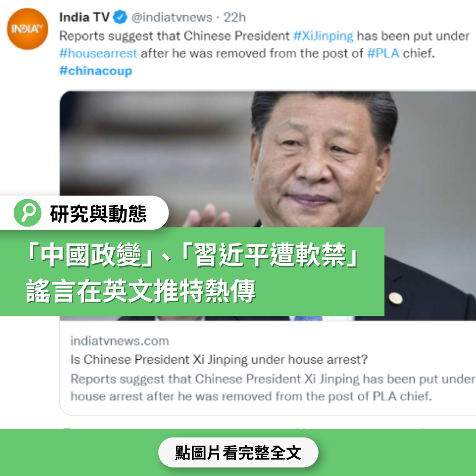Click the India TV orange profile avatar
476x476 pixels.
27,29
